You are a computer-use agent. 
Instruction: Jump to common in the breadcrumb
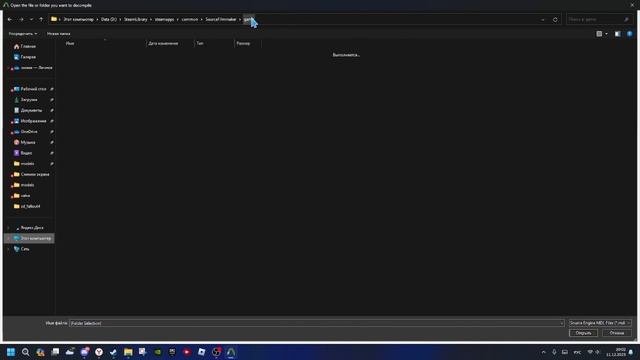[189, 19]
